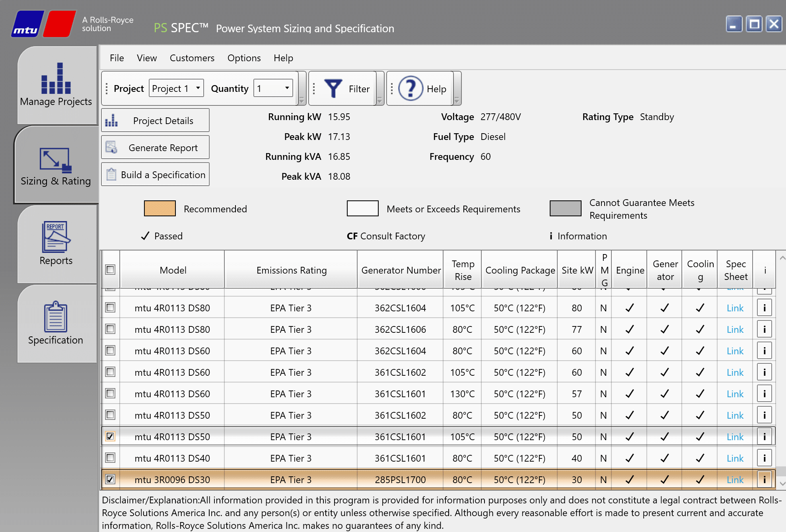Open the View menu
786x532 pixels.
click(147, 58)
